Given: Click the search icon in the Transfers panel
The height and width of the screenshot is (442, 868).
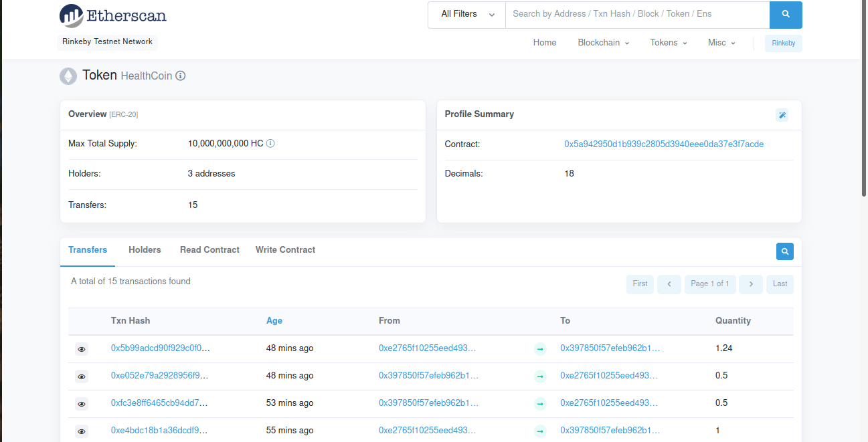Looking at the screenshot, I should coord(785,251).
